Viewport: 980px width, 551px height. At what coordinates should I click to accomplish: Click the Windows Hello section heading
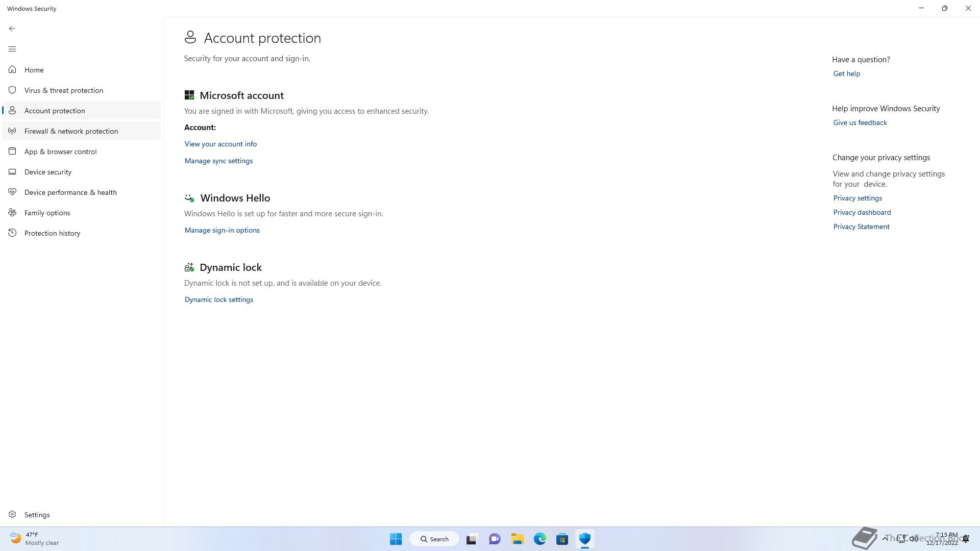click(235, 198)
